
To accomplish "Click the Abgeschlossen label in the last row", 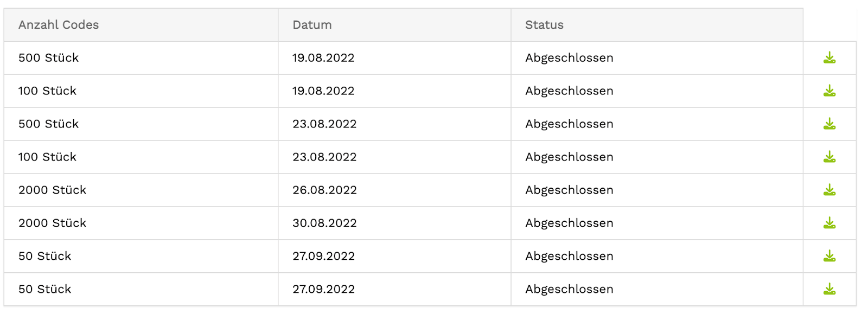I will point(569,289).
